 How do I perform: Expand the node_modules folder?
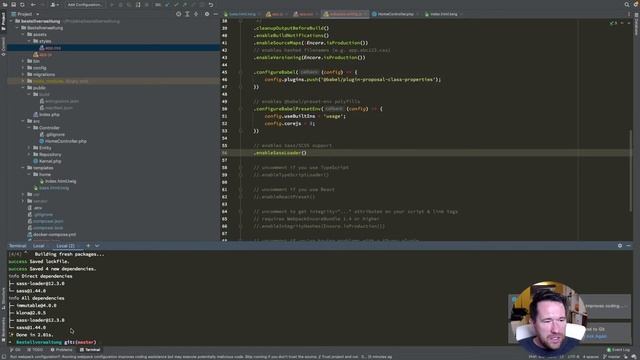(23, 81)
